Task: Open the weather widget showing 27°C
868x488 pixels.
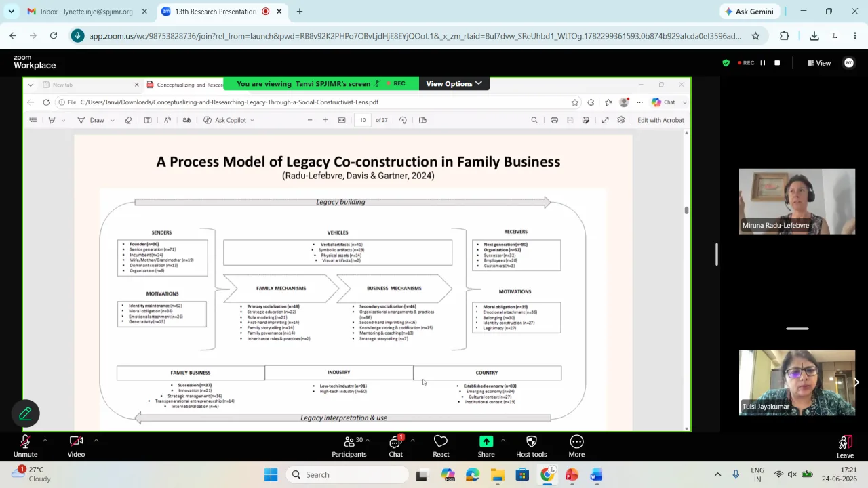Action: [x=31, y=474]
